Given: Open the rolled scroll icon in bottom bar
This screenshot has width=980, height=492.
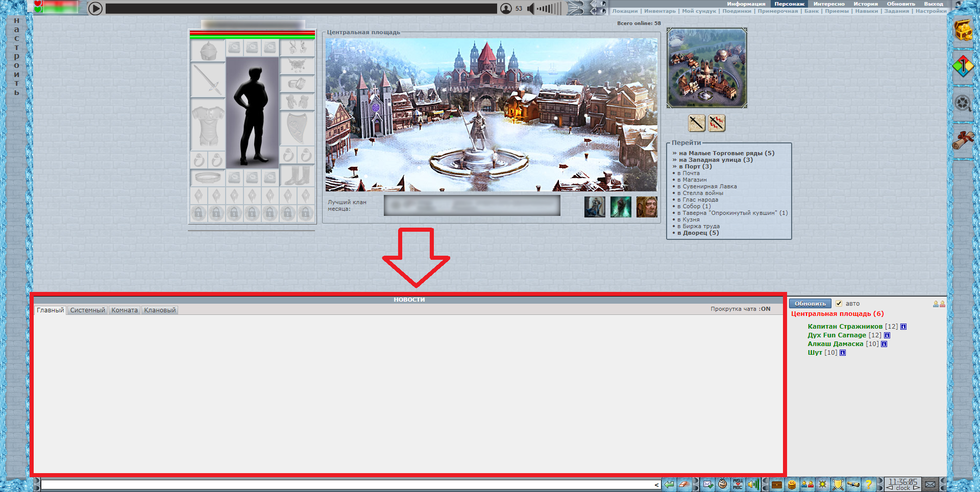Looking at the screenshot, I should tap(853, 484).
